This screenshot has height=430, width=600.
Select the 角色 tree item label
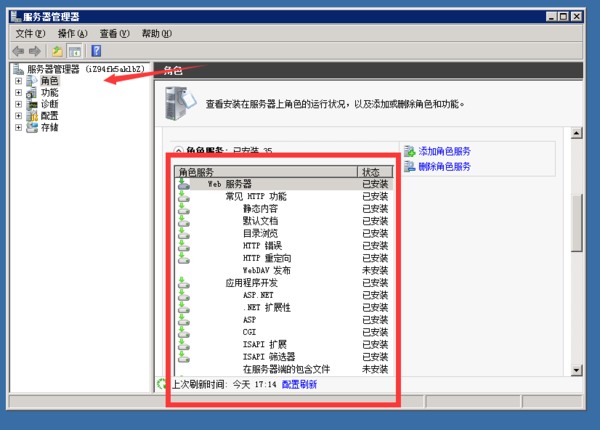coord(50,81)
